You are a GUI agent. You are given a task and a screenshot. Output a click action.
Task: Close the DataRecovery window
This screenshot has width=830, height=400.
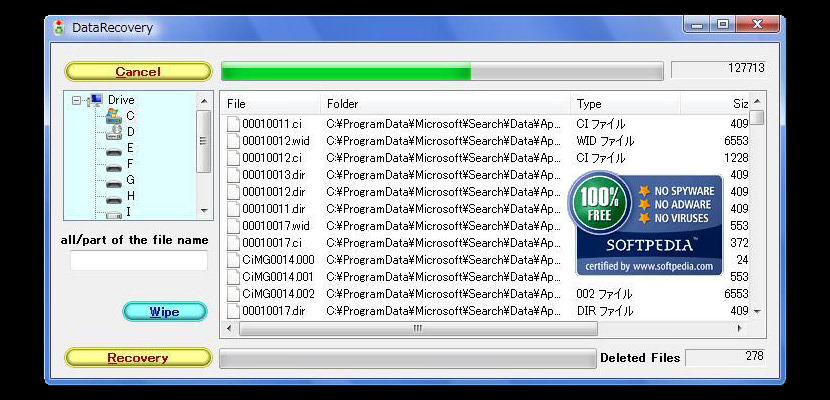756,24
